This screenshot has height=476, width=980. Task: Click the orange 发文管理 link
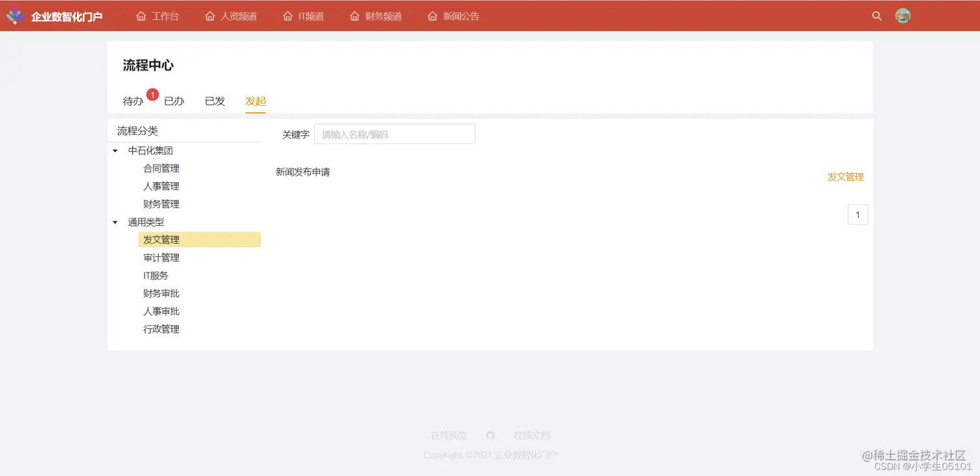(x=845, y=176)
